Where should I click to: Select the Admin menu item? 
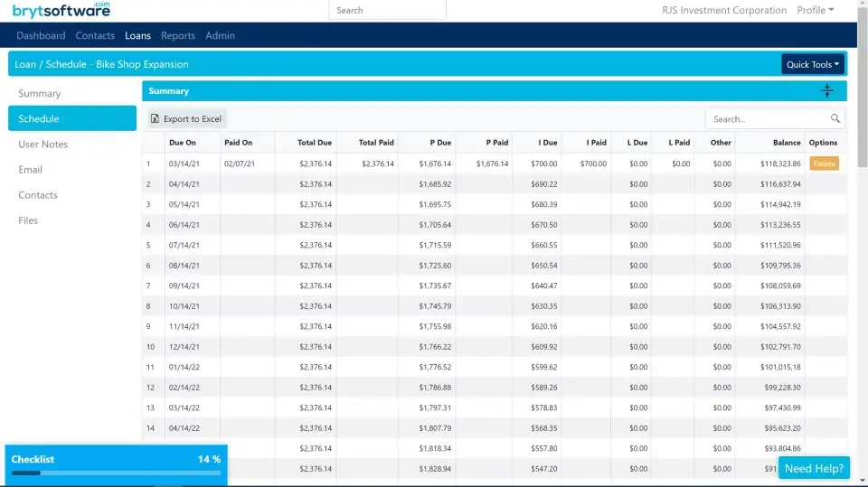[220, 35]
